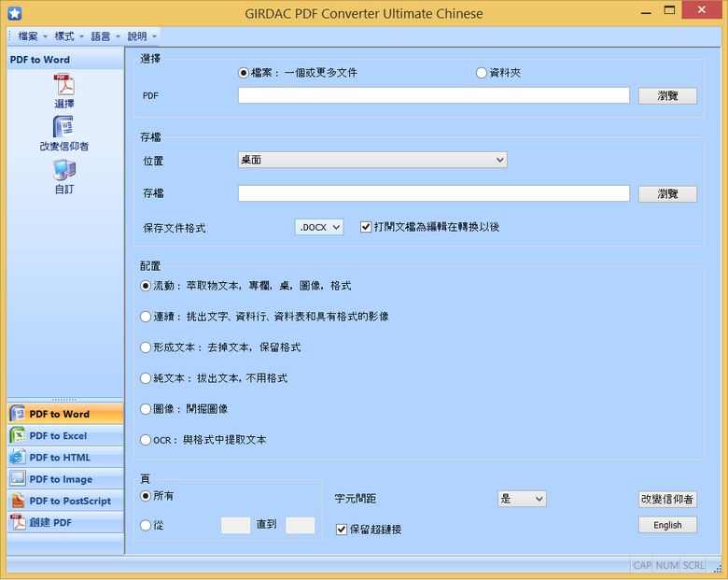
Task: Click the 存檔 save file name field
Action: coord(434,193)
